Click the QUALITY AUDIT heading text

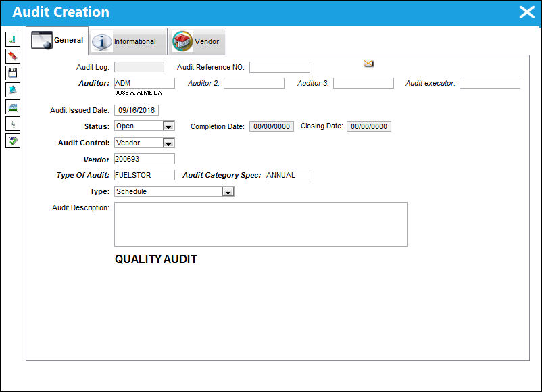point(156,259)
